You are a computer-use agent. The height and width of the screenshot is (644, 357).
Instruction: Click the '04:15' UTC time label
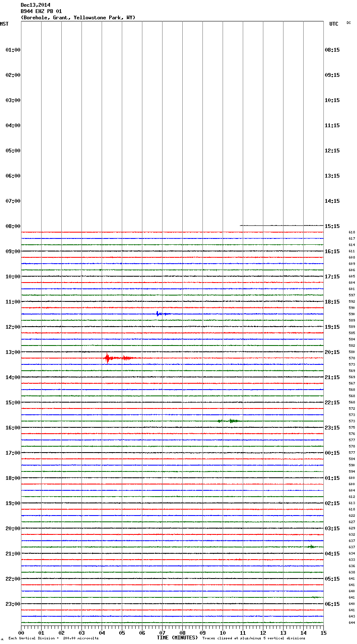[x=332, y=554]
